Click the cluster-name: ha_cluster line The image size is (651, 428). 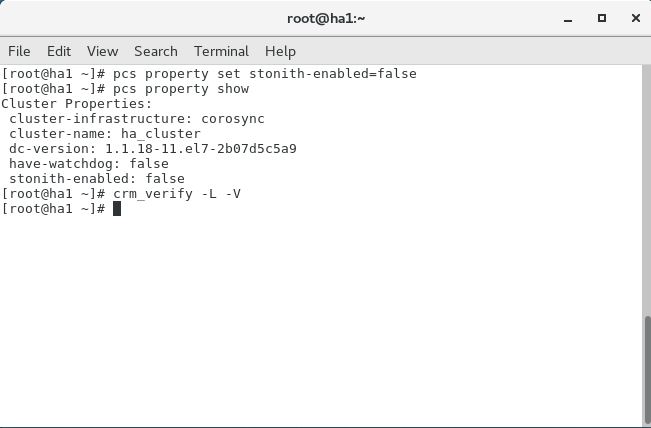[x=105, y=134]
